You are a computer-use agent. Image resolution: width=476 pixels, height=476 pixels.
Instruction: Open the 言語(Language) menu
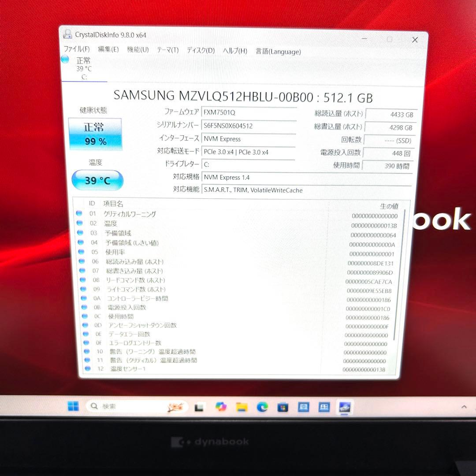coord(278,51)
